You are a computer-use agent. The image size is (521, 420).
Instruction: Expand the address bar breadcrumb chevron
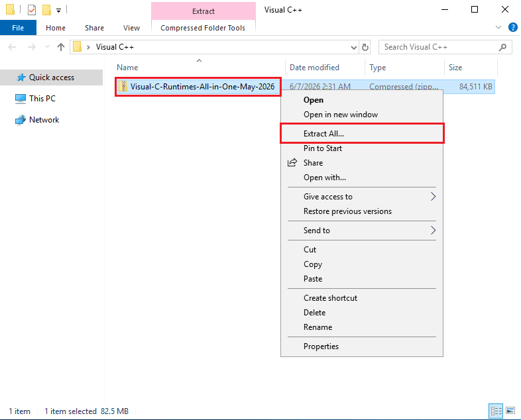tap(88, 47)
